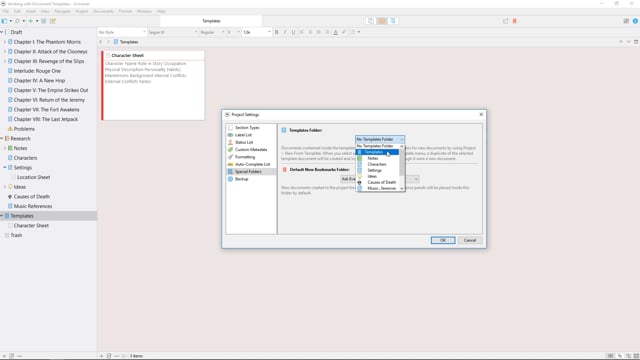Collapse the Draft folder in binder
640x360 pixels.
(2, 32)
